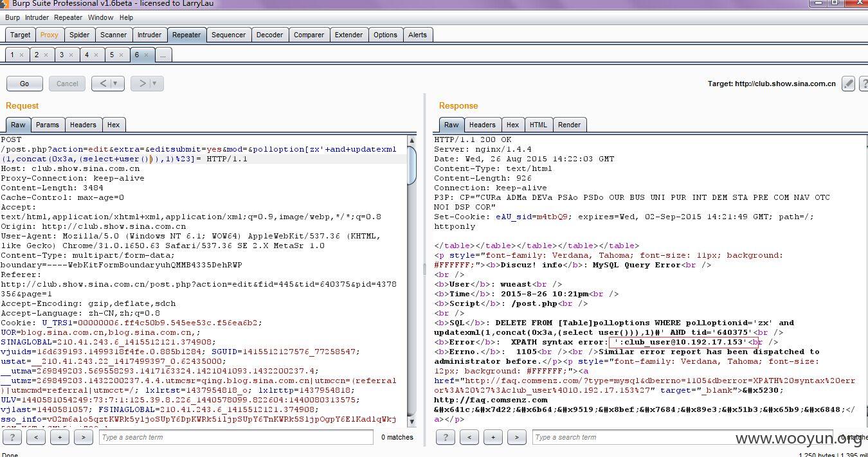The width and height of the screenshot is (868, 457).
Task: Go to next request in history
Action: click(x=147, y=84)
